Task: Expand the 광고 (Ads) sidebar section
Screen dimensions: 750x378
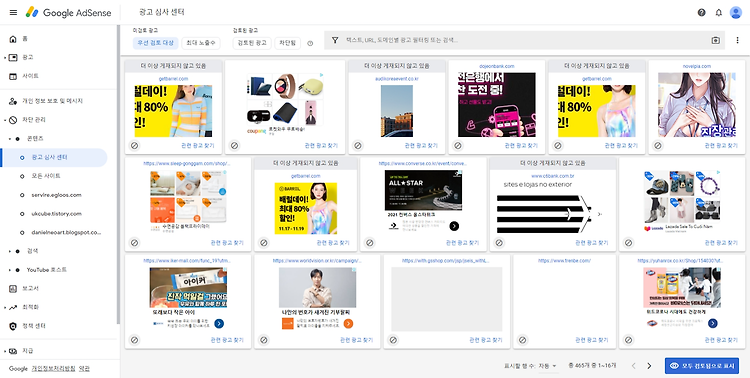Action: click(5, 57)
